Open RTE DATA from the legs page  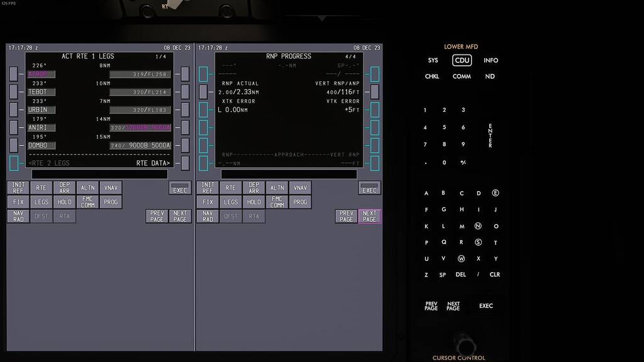pyautogui.click(x=184, y=163)
